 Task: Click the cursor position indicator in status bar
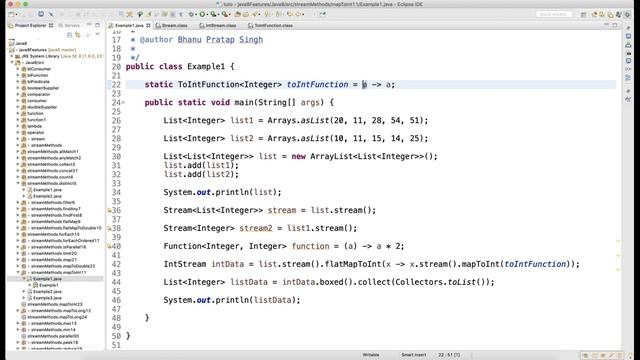pyautogui.click(x=449, y=355)
